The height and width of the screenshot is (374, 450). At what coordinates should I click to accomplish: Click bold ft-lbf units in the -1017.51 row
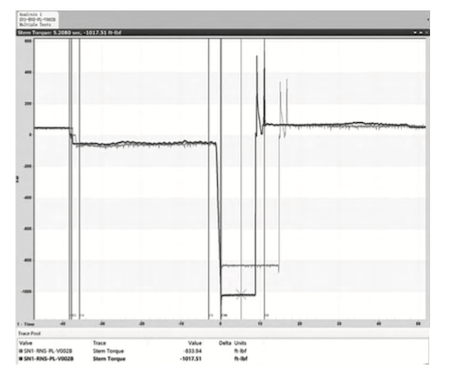pos(241,359)
